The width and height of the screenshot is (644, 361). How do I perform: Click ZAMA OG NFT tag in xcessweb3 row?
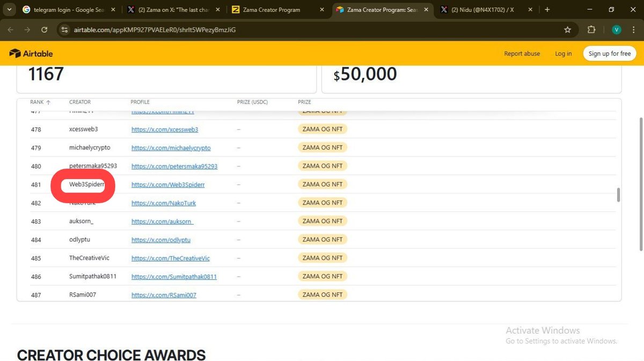323,129
